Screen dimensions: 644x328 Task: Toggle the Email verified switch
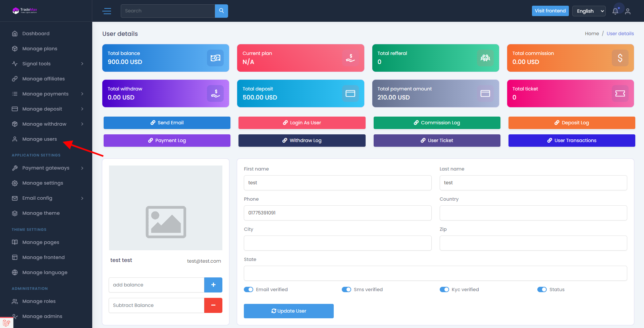click(x=249, y=289)
